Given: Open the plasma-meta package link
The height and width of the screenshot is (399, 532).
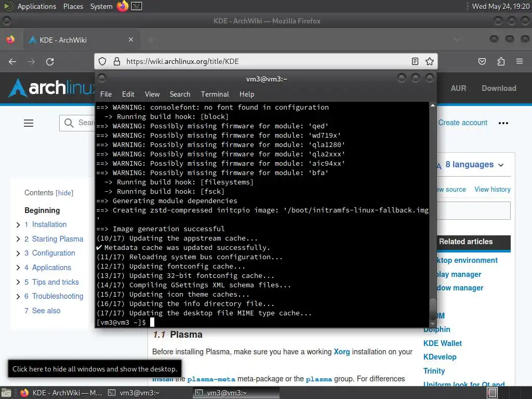Looking at the screenshot, I should point(211,379).
